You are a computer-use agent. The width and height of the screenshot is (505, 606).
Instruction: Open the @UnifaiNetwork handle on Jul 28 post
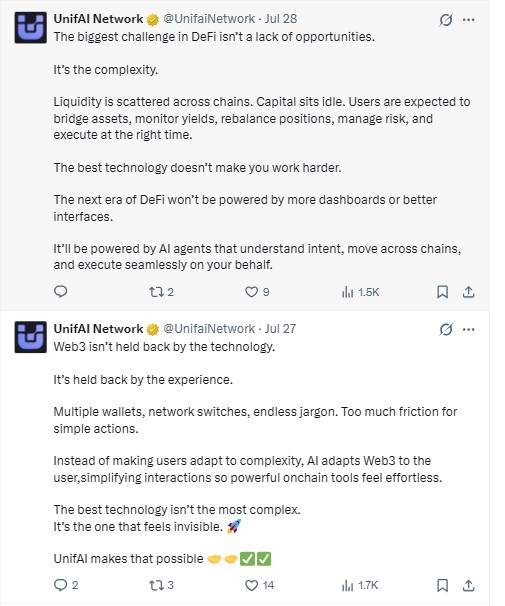(209, 19)
